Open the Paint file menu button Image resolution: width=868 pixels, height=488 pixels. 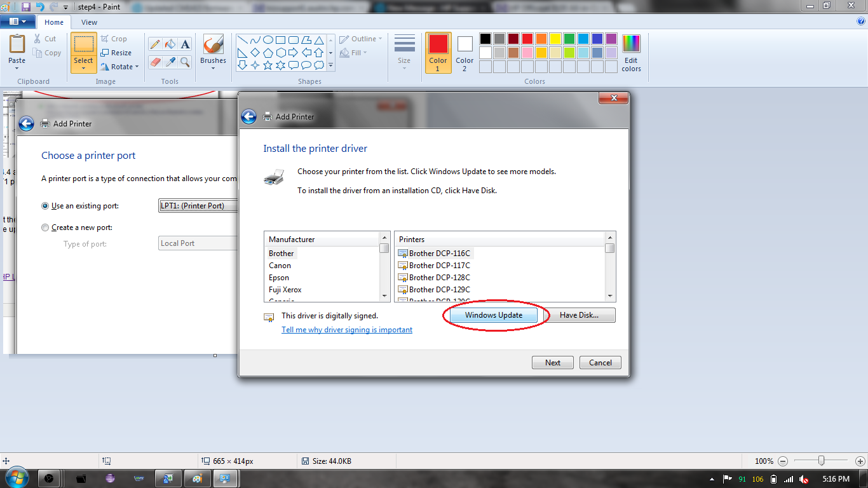pyautogui.click(x=18, y=22)
